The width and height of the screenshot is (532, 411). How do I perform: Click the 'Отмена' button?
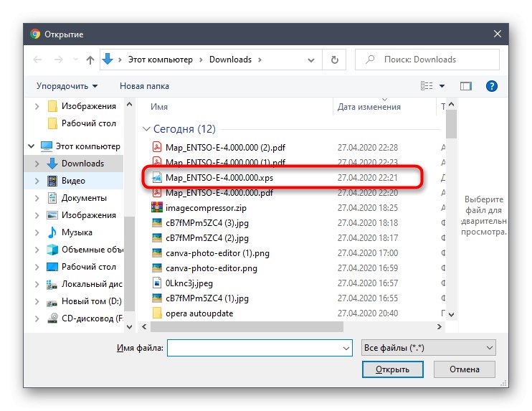[x=465, y=369]
